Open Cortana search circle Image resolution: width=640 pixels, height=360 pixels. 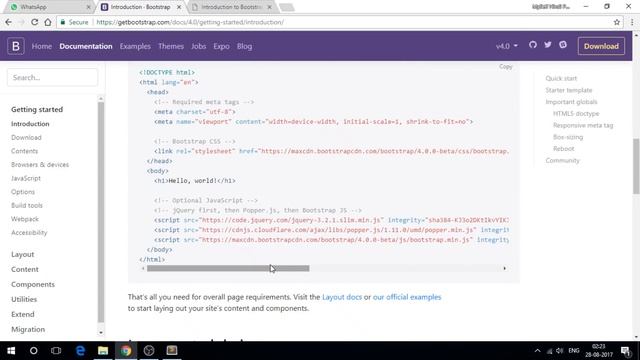click(33, 351)
